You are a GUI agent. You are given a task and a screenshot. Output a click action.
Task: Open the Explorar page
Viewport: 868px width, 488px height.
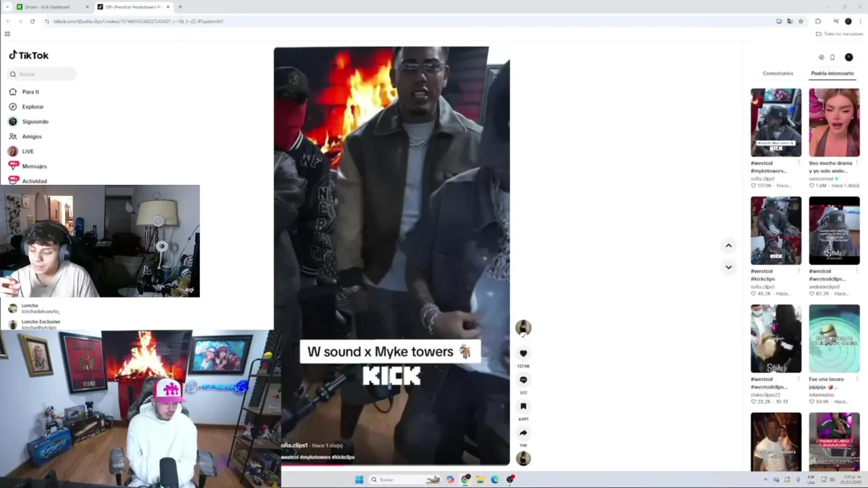[x=26, y=106]
